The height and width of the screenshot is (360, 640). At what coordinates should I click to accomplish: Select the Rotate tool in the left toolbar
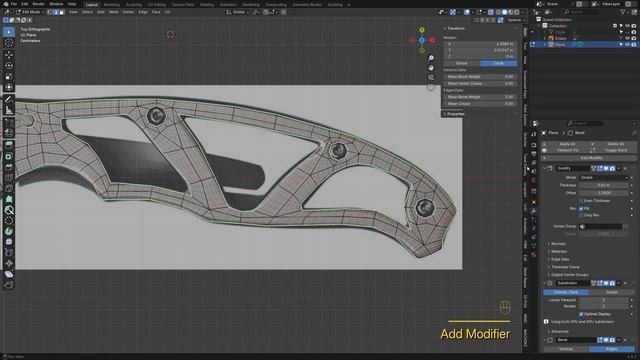click(x=9, y=65)
